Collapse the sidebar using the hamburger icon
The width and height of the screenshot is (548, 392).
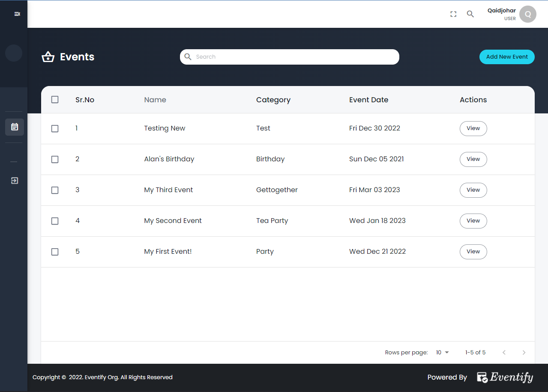(x=17, y=14)
